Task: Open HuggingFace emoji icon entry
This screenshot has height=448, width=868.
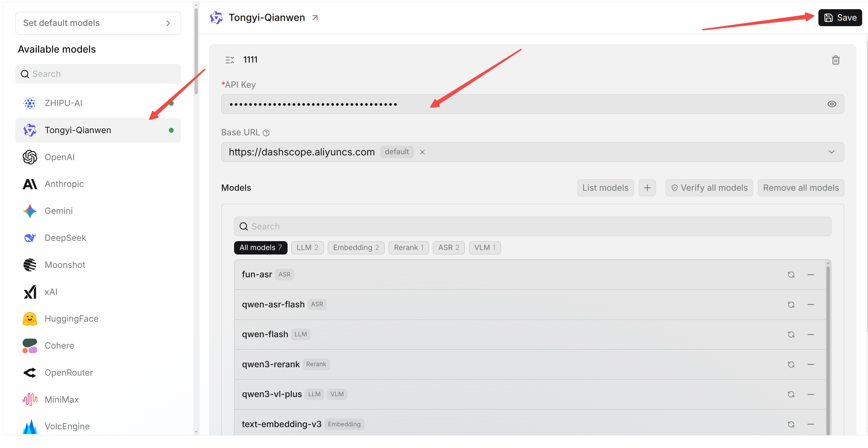Action: pos(30,319)
